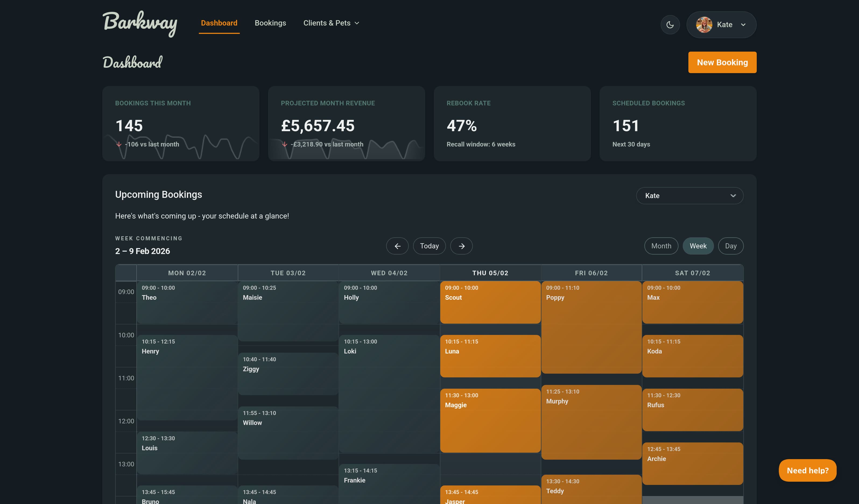Open Poppy's Friday morning appointment
This screenshot has height=504, width=859.
coord(592,327)
